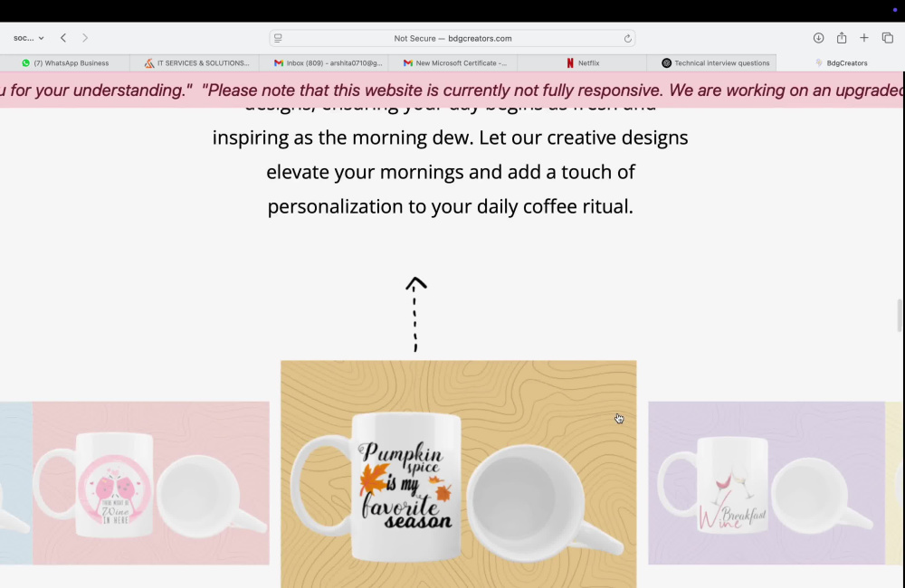Select the pink Wine In Here mug image
The width and height of the screenshot is (905, 588).
click(150, 483)
